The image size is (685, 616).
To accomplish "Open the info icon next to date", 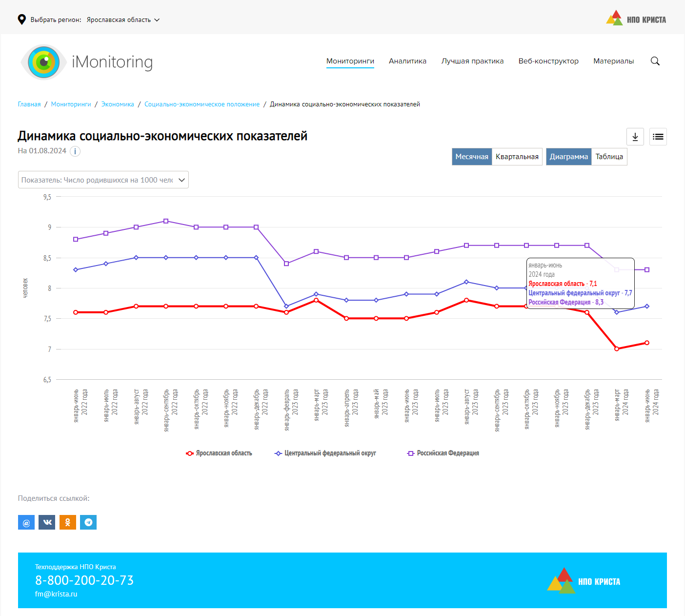I will click(75, 151).
